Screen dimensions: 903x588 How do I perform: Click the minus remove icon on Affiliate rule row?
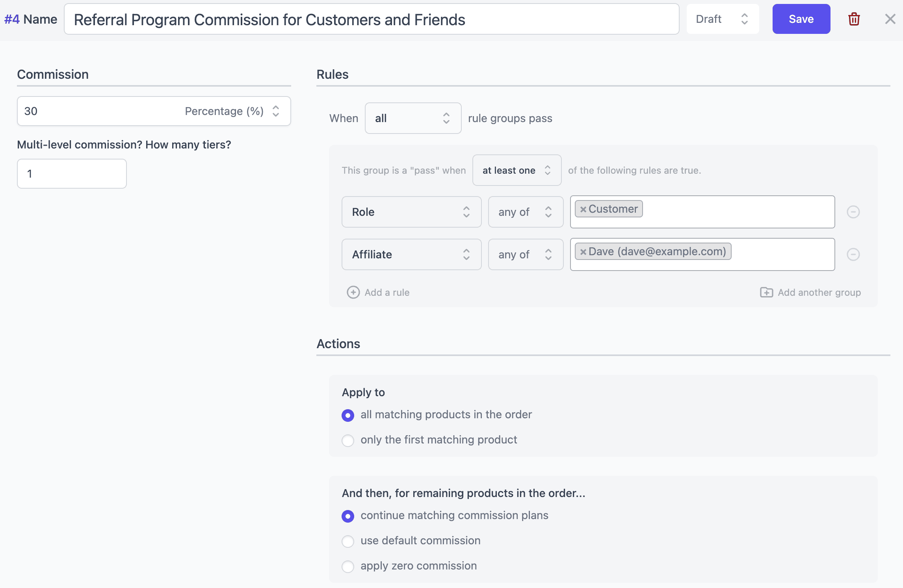click(853, 254)
